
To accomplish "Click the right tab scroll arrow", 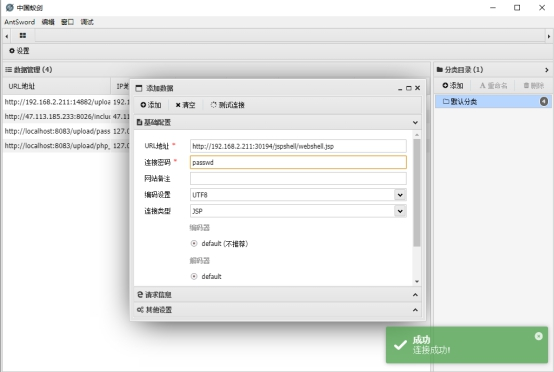I will 548,36.
